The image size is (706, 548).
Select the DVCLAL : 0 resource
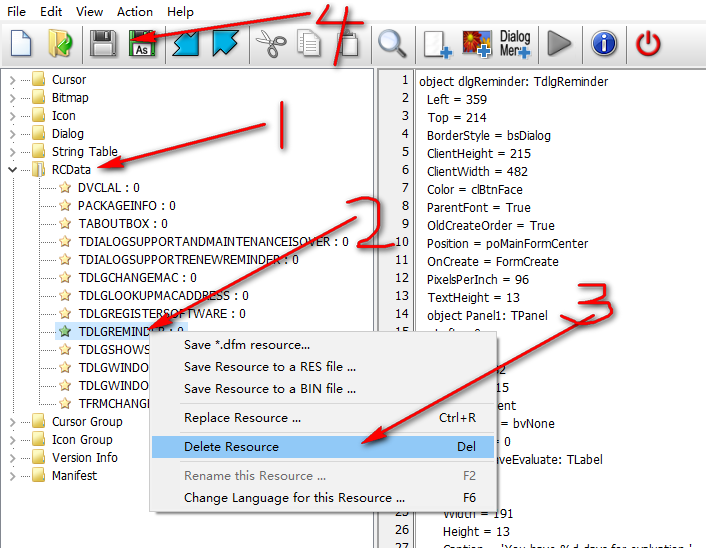[x=109, y=187]
